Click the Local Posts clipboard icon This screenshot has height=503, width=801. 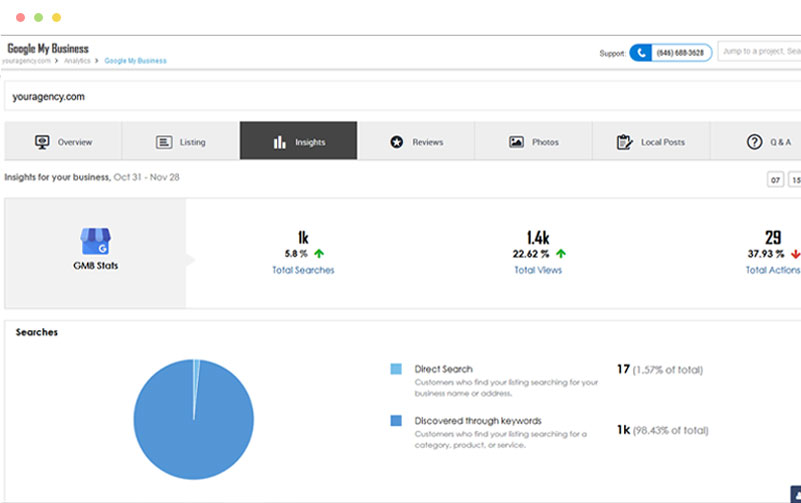click(624, 142)
